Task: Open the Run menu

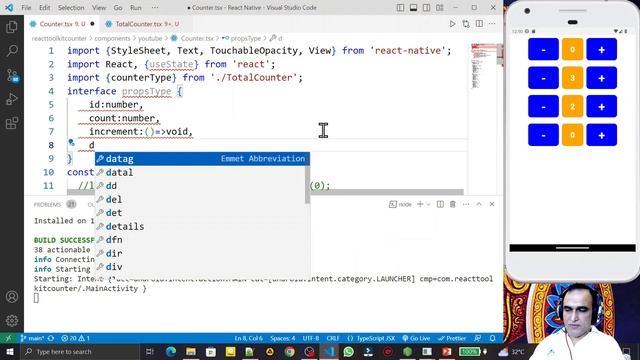Action: click(136, 8)
